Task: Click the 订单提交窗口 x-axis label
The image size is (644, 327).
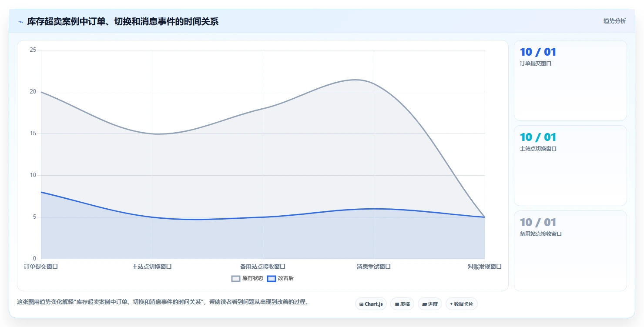Action: (41, 267)
